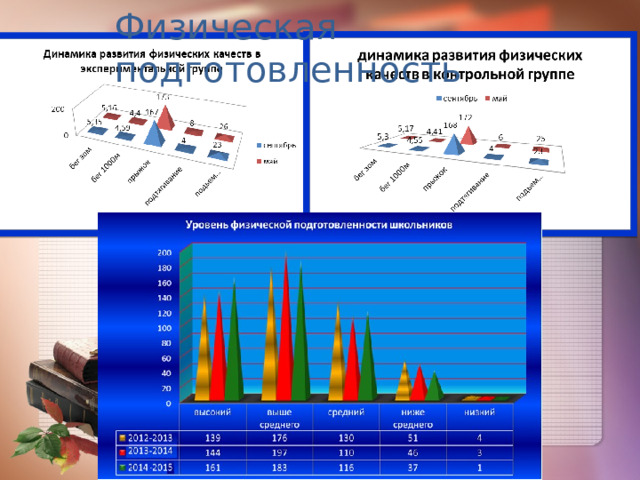Click the yellow 2012-2013 legend swatch
The height and width of the screenshot is (480, 640).
(122, 438)
